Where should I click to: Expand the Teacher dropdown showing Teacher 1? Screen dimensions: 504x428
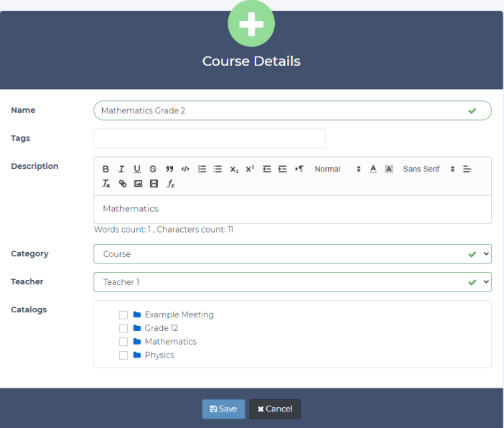(292, 282)
